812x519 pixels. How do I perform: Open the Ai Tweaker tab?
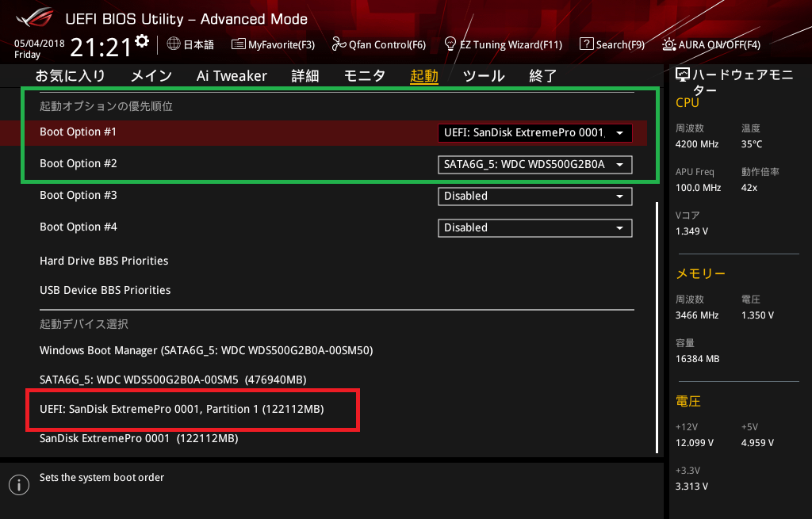232,76
